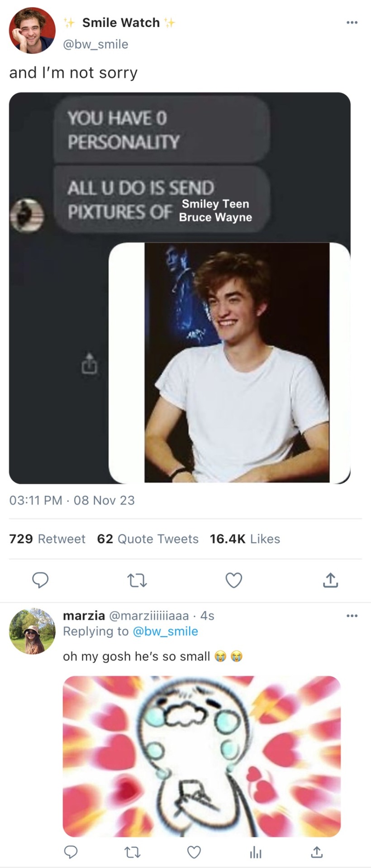Open marzia reply more options menu
371x868 pixels.
click(x=352, y=616)
